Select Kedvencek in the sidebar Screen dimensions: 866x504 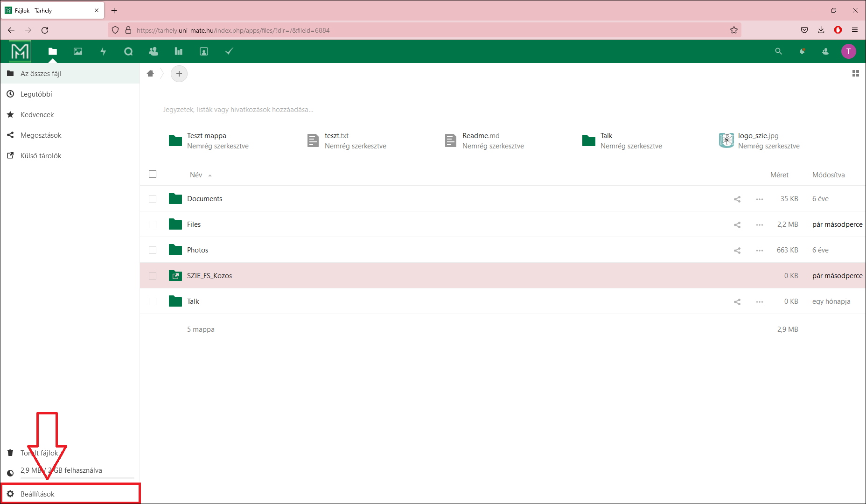click(37, 115)
